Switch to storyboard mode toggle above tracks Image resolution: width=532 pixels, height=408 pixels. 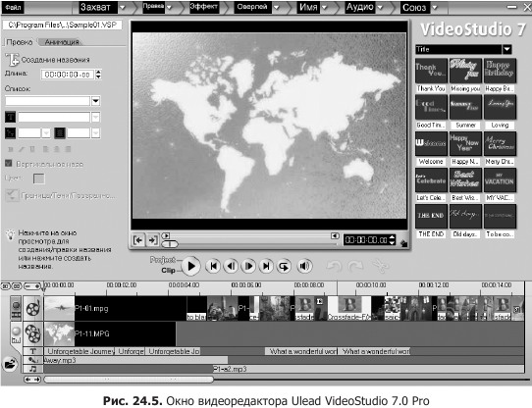(6, 286)
